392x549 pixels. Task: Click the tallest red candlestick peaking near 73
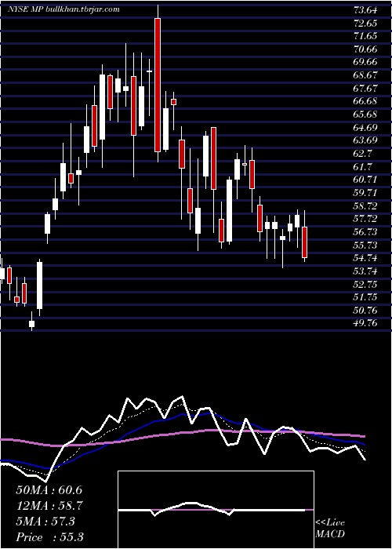(158, 85)
